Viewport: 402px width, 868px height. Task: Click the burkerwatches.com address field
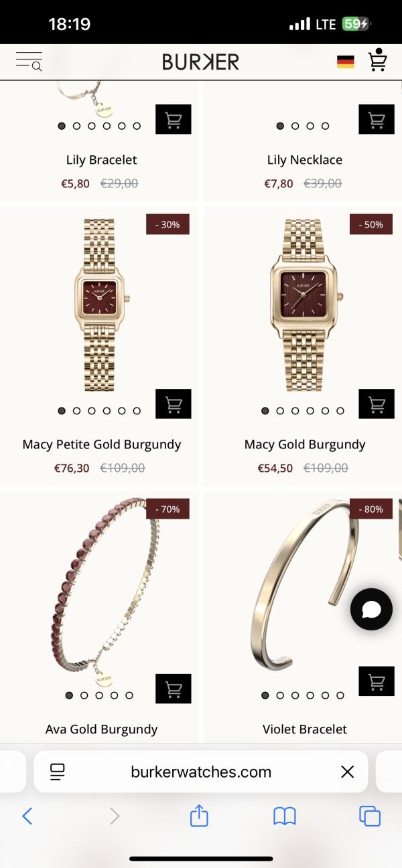coord(201,772)
